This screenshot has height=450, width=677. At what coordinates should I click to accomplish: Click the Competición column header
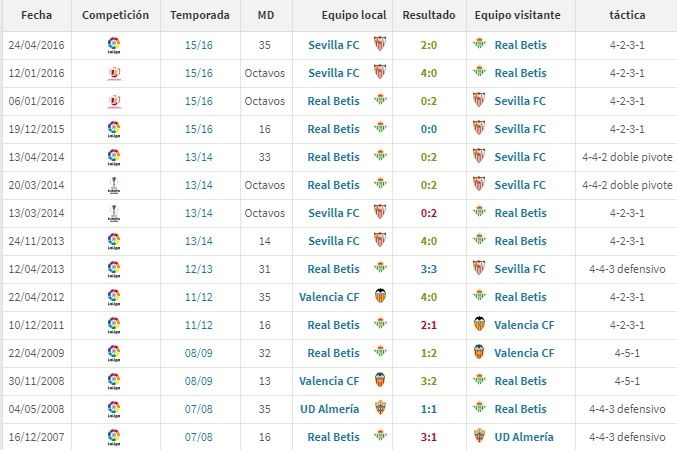click(115, 16)
